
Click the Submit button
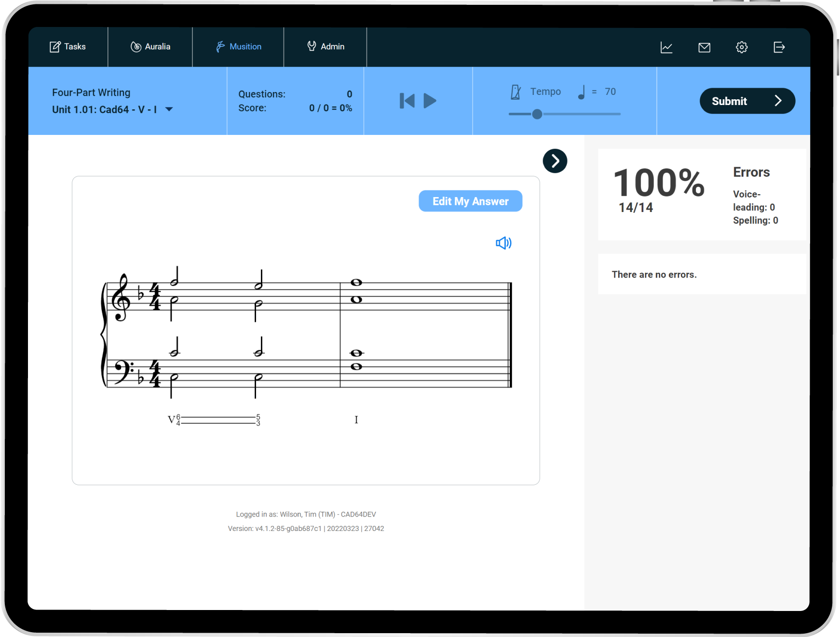click(747, 101)
